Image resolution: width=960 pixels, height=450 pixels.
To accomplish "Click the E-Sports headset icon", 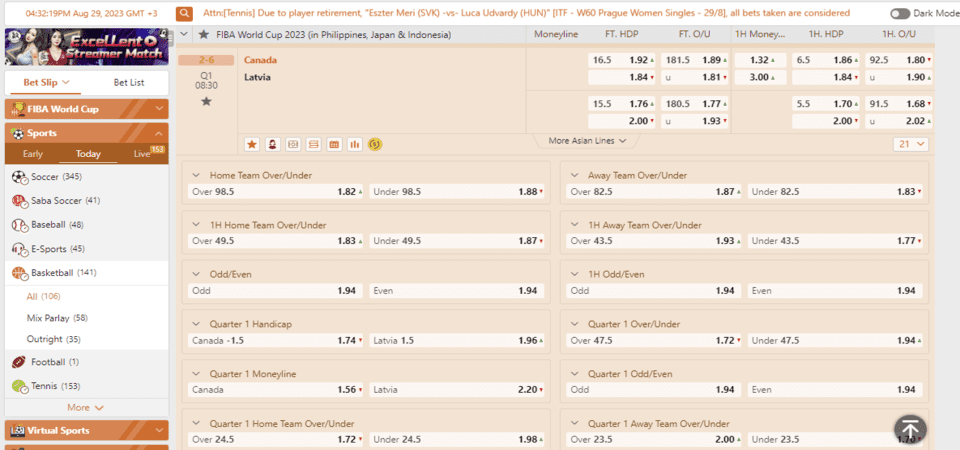I will (x=19, y=249).
